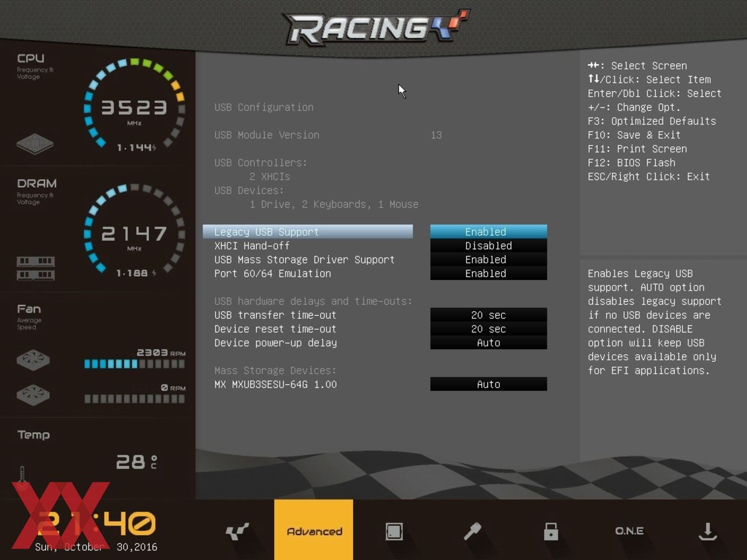Click the Racing logo at top
The height and width of the screenshot is (560, 747).
click(377, 27)
